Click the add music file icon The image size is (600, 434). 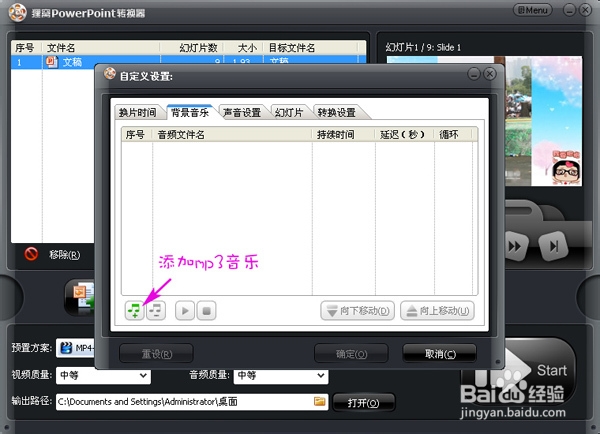pos(134,310)
